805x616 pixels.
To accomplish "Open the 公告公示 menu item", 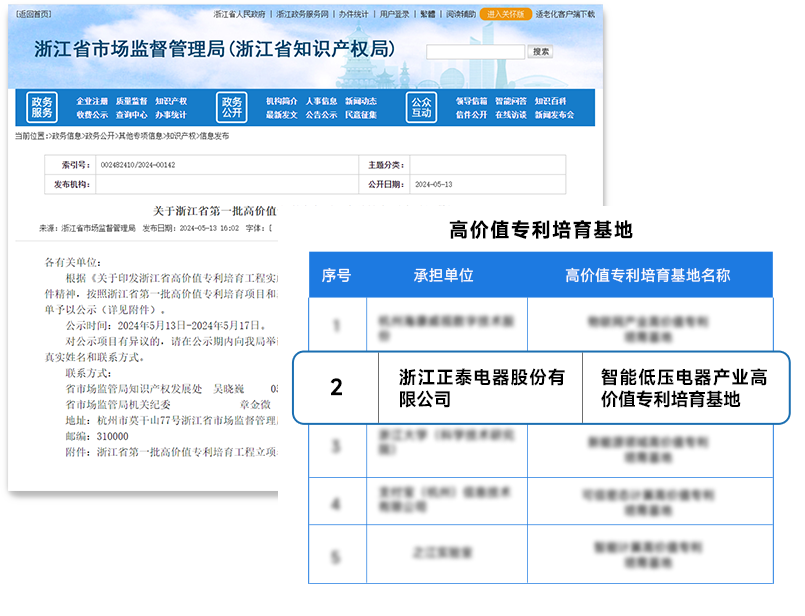I will point(321,114).
